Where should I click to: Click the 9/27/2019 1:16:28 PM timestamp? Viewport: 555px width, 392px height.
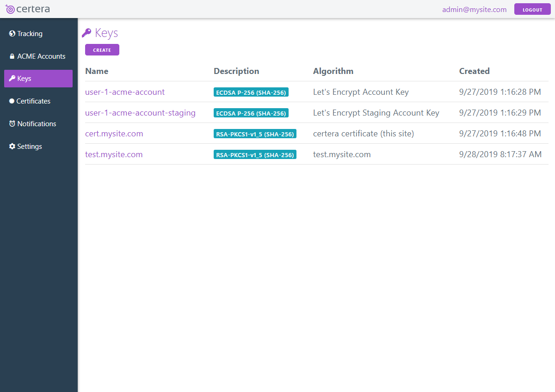pos(500,92)
